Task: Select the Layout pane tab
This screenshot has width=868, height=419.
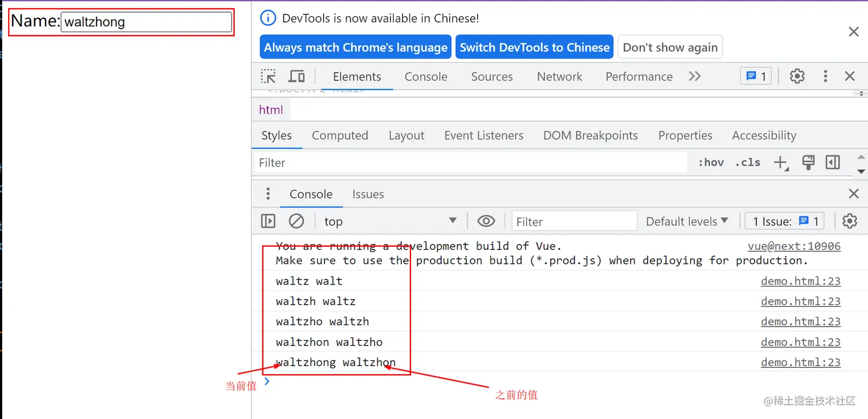Action: coord(406,135)
